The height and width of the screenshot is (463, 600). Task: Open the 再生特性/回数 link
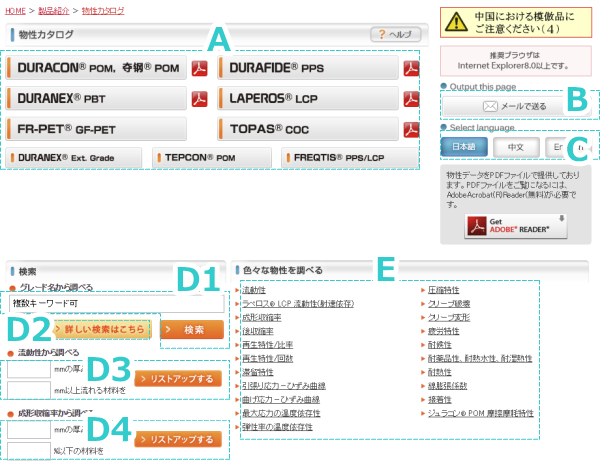pyautogui.click(x=267, y=359)
